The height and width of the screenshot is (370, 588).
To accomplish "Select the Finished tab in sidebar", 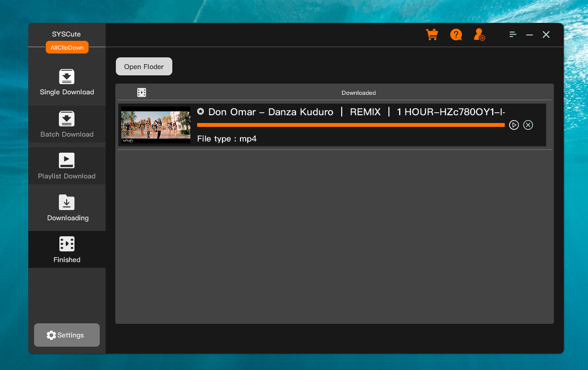I will [67, 249].
